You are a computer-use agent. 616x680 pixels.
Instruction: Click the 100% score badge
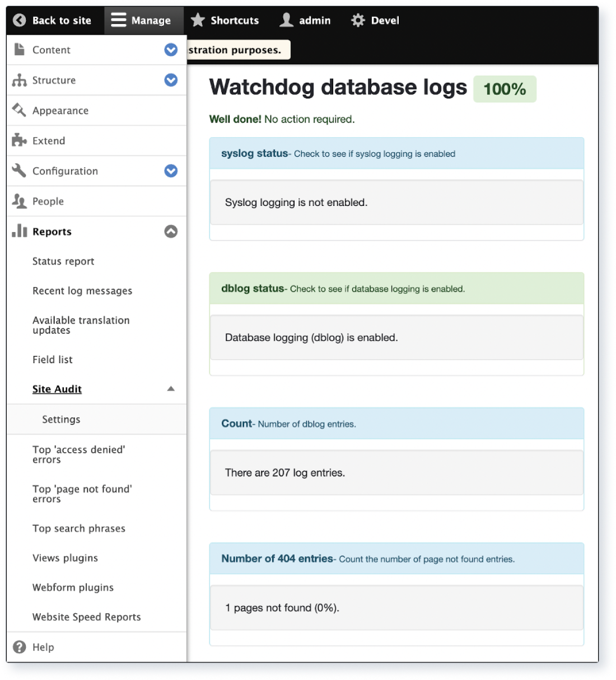click(504, 88)
